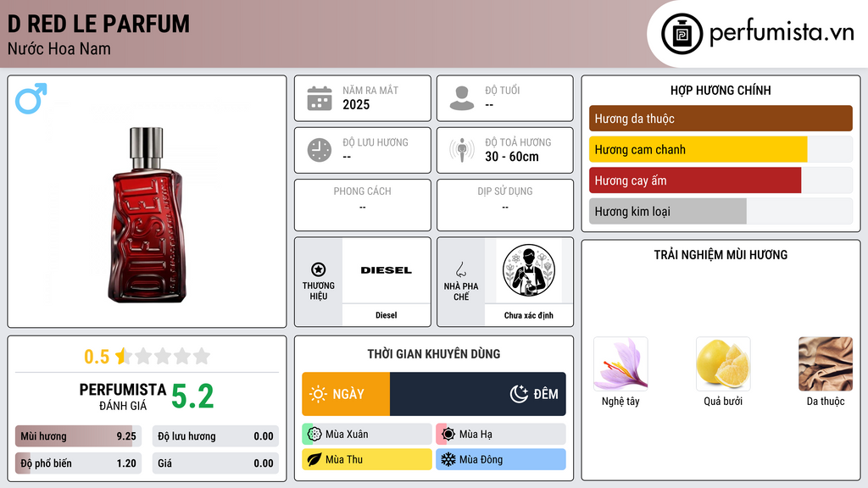The image size is (868, 488).
Task: Click the orange Ngày daytime segment
Action: point(346,394)
